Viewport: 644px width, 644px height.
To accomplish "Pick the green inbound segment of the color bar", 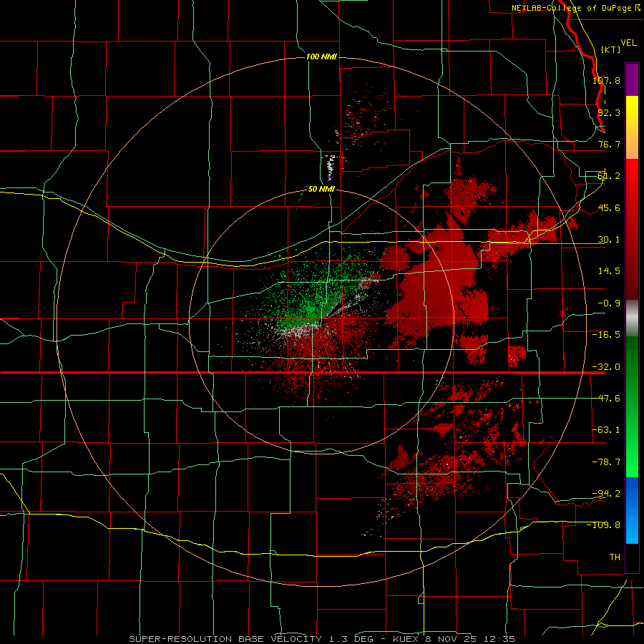I will tap(632, 406).
